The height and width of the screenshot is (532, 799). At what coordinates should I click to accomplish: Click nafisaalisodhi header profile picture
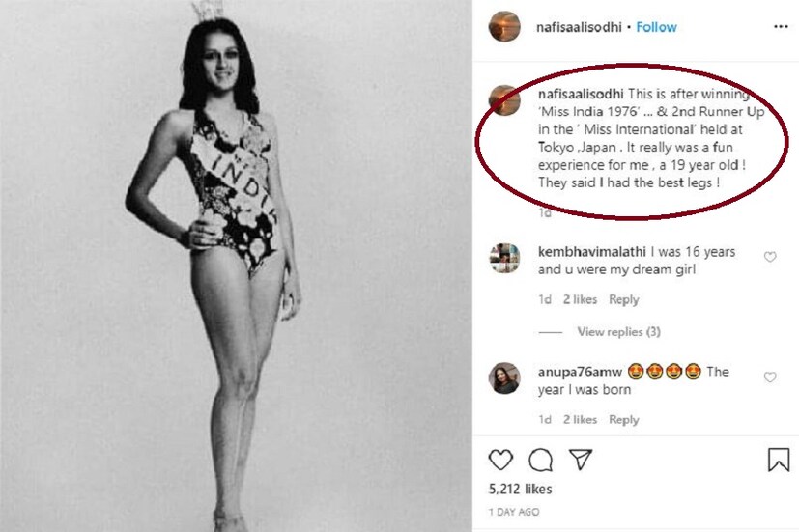505,27
